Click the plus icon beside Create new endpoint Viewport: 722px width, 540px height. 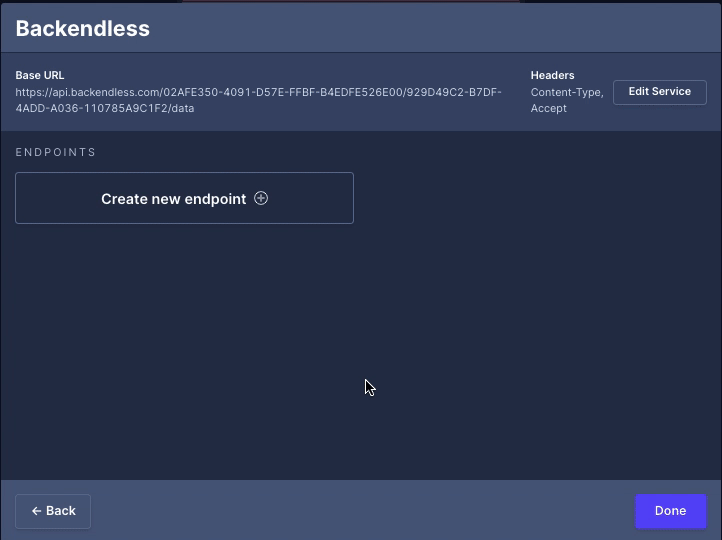pos(261,198)
